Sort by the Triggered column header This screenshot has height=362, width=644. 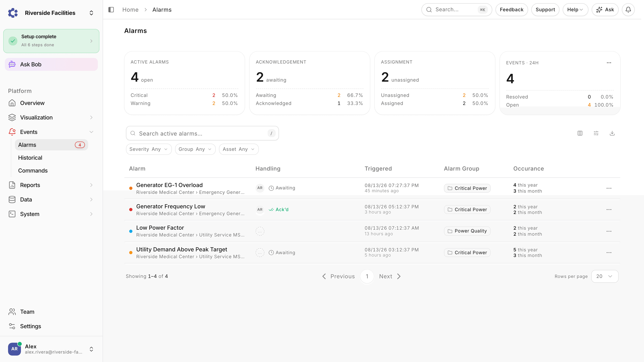click(x=378, y=168)
